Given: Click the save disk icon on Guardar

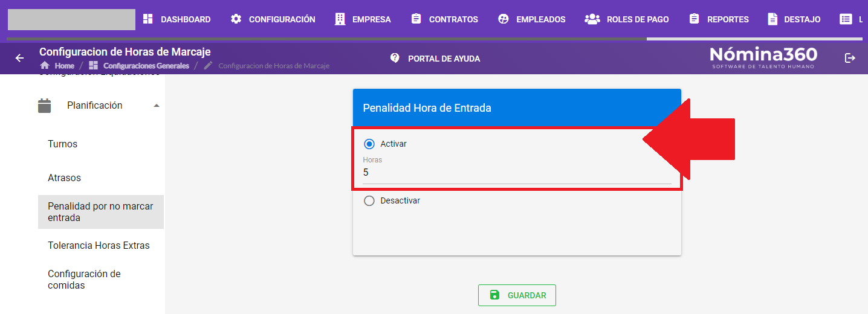Looking at the screenshot, I should pyautogui.click(x=494, y=295).
